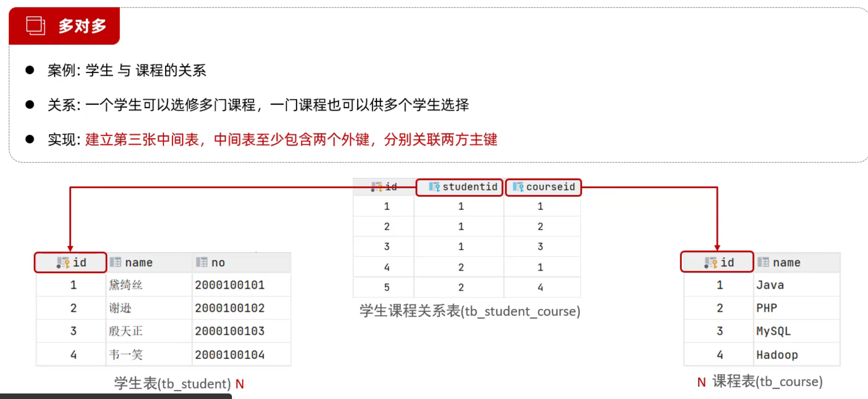
Task: Click the column icon beside the no header
Action: pyautogui.click(x=201, y=262)
